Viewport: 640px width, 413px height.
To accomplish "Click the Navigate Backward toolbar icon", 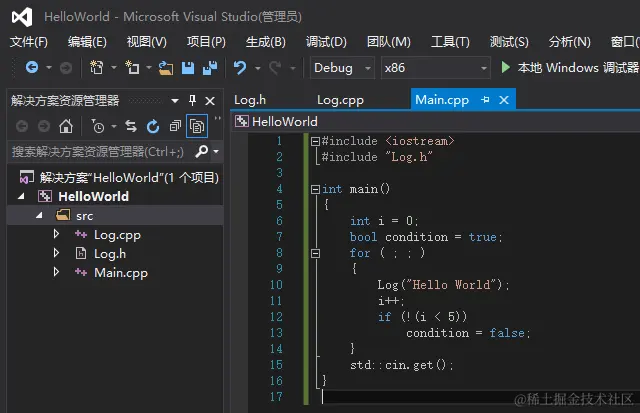I will (x=32, y=67).
